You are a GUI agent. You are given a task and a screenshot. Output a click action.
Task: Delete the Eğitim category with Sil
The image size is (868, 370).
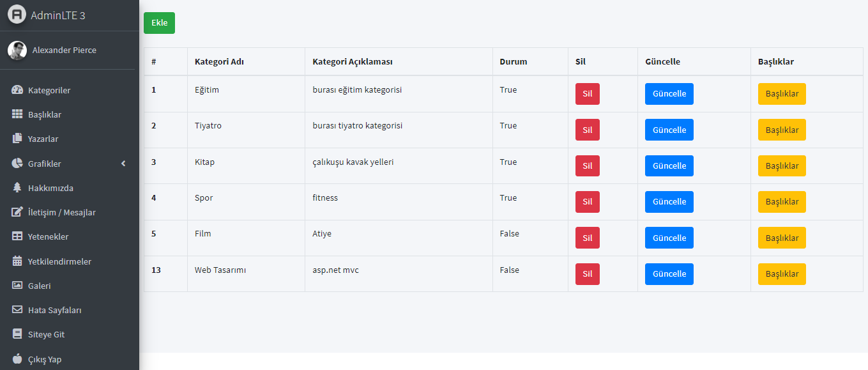(588, 94)
